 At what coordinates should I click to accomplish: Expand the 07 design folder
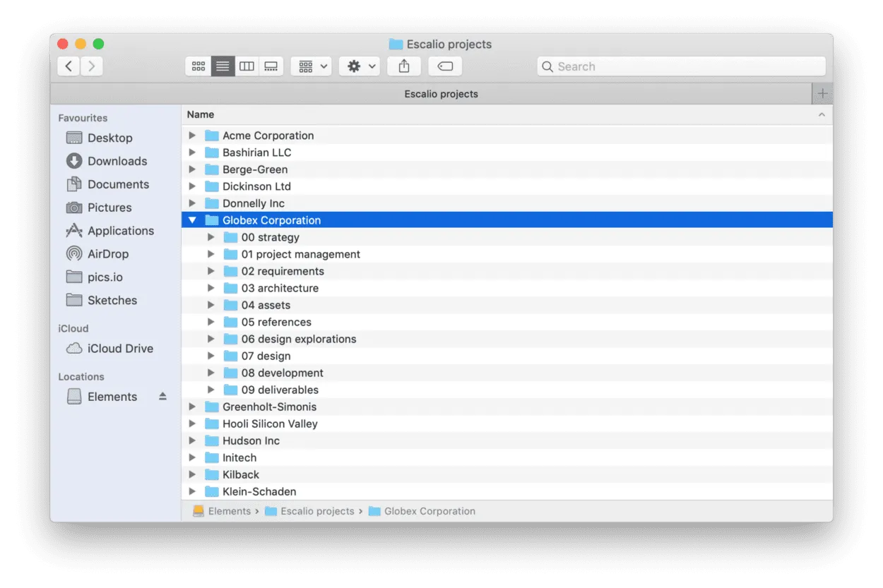pyautogui.click(x=211, y=356)
